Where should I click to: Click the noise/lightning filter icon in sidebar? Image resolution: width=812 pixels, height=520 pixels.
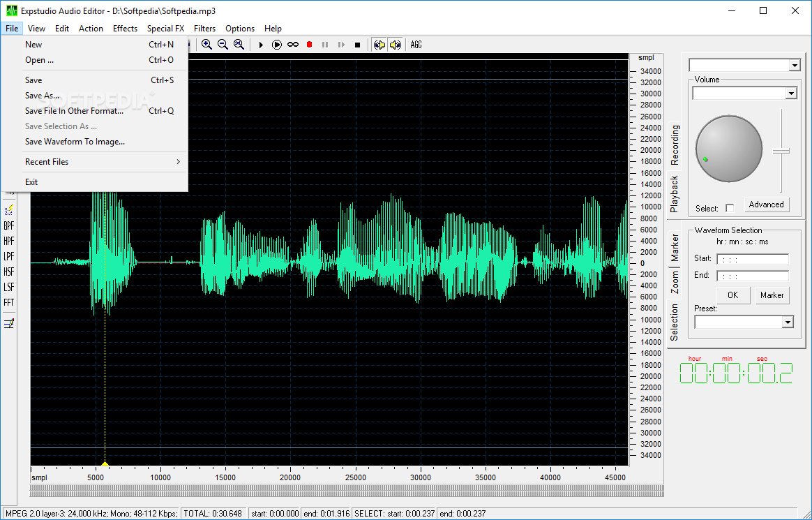pyautogui.click(x=9, y=210)
